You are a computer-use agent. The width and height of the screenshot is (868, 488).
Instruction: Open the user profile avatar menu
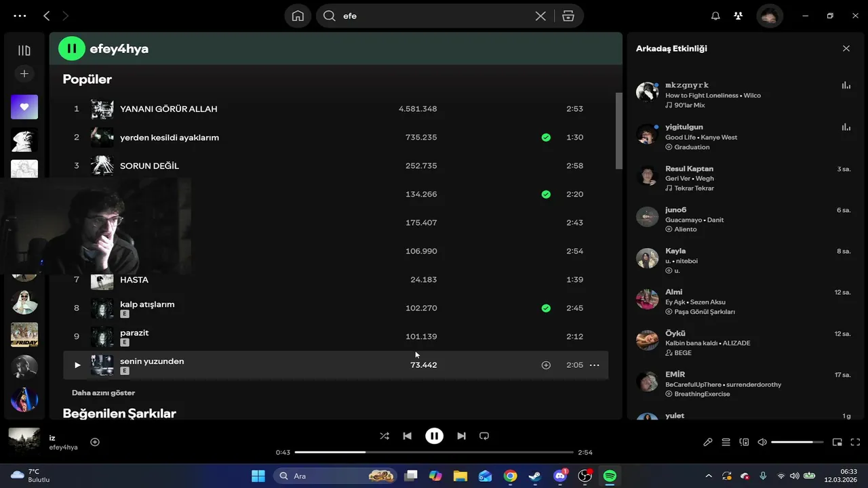770,16
